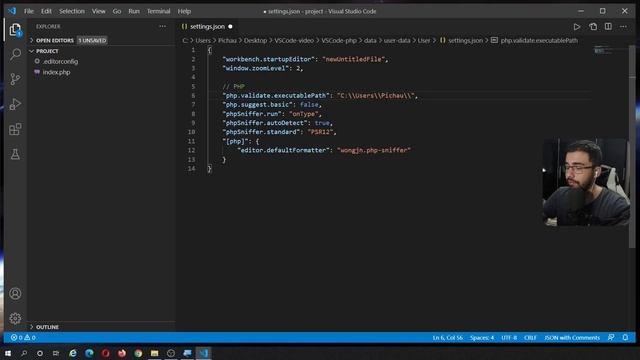Open the Explorer view in activity bar
The image size is (640, 360).
(x=15, y=29)
